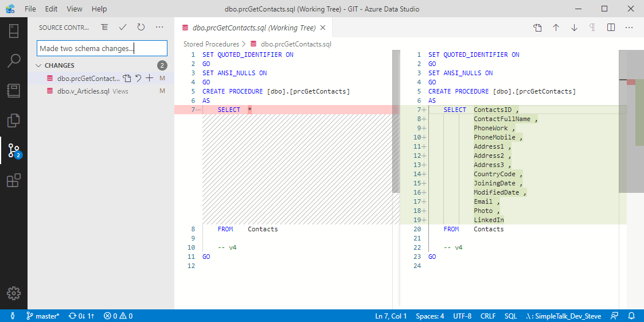This screenshot has width=644, height=322.
Task: Select the dbo.prcGetContacts.sql Working Tree tab
Action: point(254,28)
